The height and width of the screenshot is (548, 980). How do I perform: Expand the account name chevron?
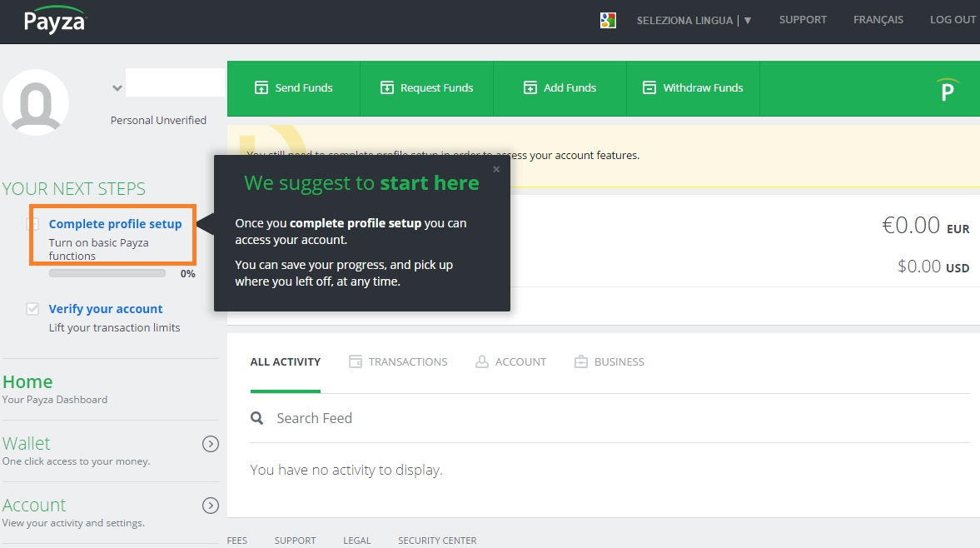point(117,88)
